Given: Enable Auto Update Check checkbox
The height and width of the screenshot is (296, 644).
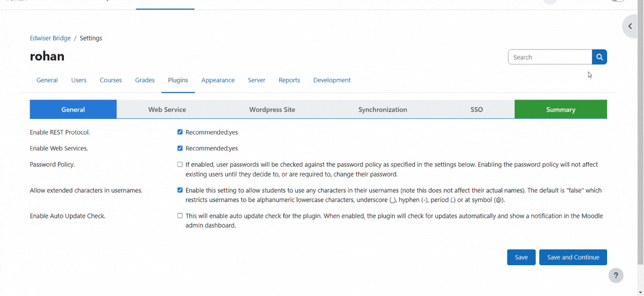Looking at the screenshot, I should click(180, 215).
